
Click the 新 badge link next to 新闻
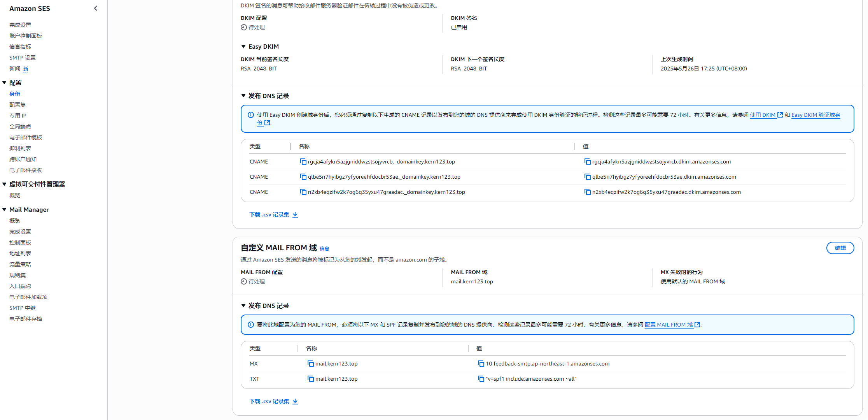26,69
